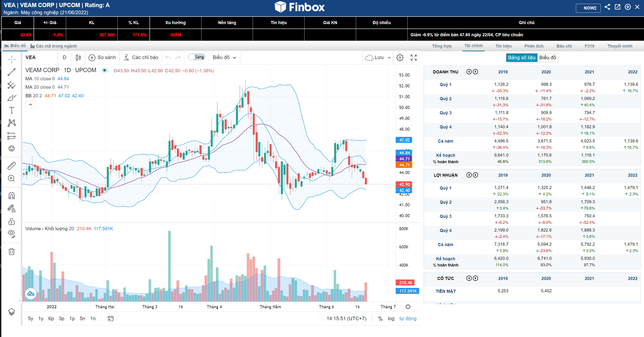644x337 pixels.
Task: Open the NOW selector dropdown
Action: pos(588,8)
